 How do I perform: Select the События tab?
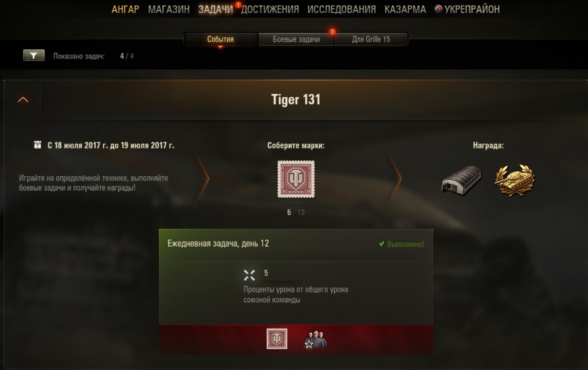(221, 39)
